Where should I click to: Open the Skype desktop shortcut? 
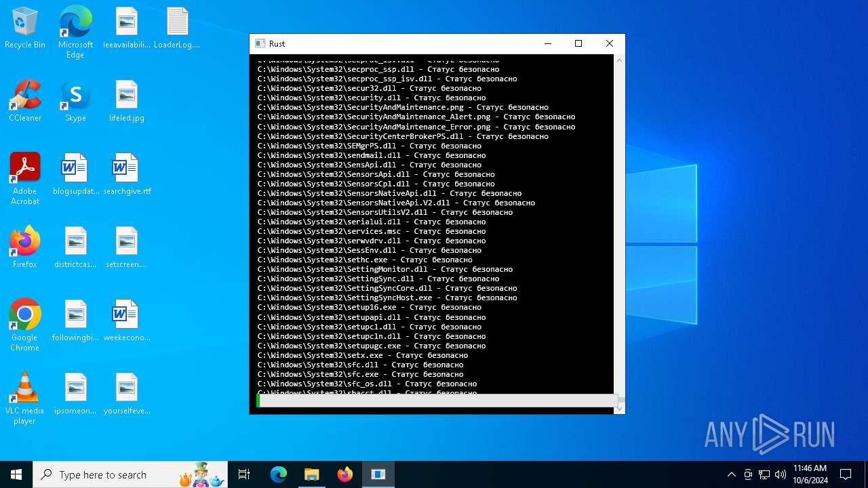(75, 101)
